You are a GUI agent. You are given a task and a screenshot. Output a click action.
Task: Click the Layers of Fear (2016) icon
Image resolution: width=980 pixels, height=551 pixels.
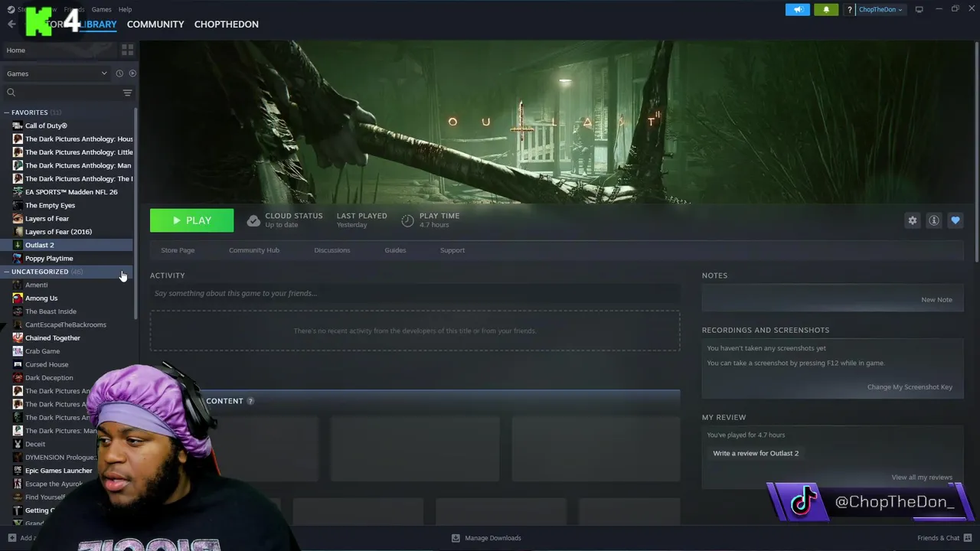tap(18, 232)
